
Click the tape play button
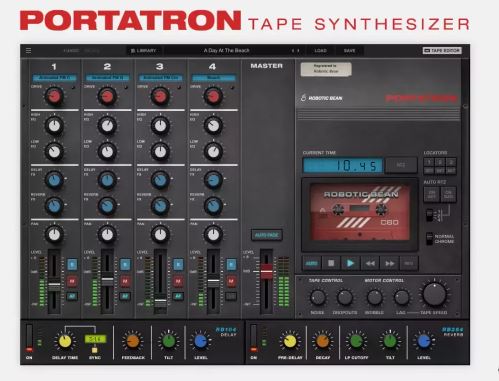[x=350, y=263]
